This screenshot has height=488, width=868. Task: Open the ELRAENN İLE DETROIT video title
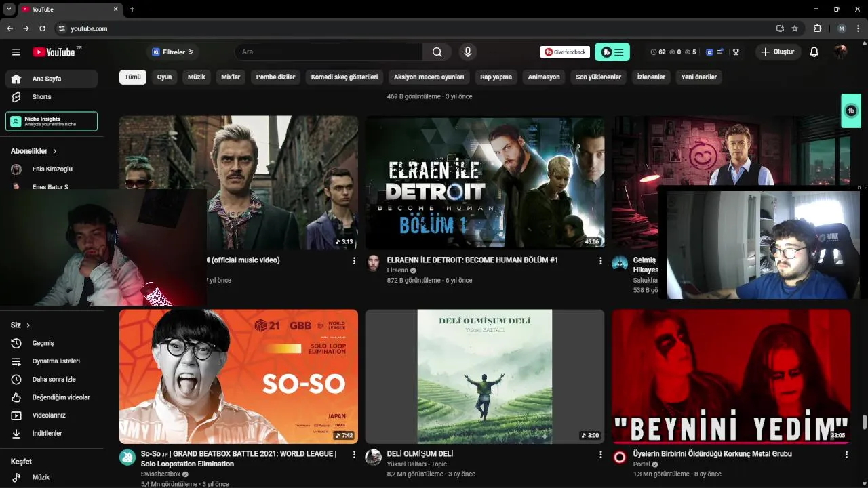point(473,260)
